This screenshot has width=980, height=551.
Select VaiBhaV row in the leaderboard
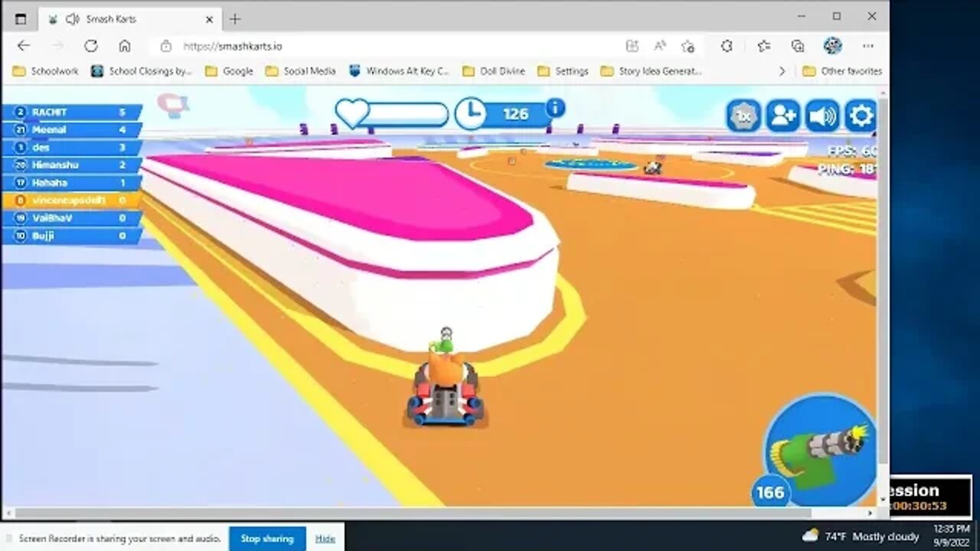pos(72,217)
